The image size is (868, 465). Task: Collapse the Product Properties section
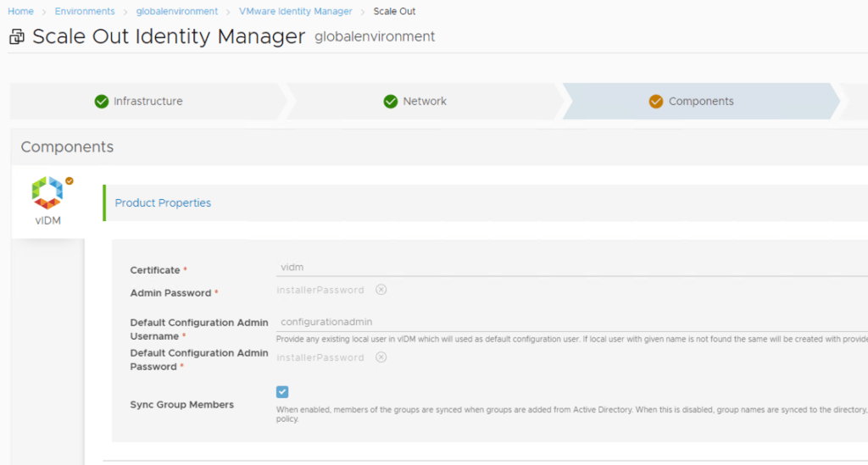pyautogui.click(x=163, y=203)
